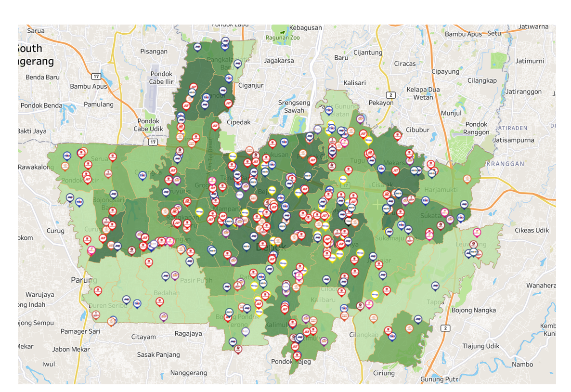Select TIKI marker on Pasir Gunung Selatan label
571x392 pixels.
329,110
